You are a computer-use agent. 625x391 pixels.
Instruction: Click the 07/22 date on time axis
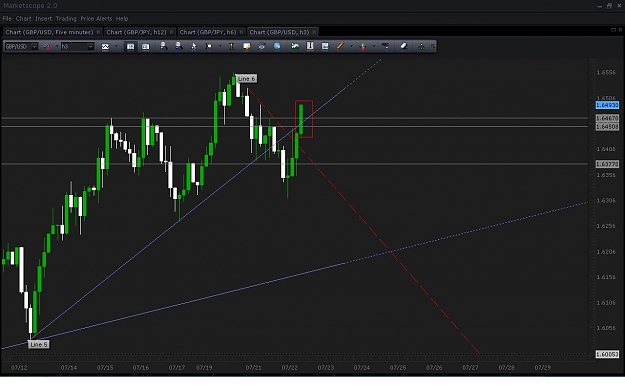[x=289, y=367]
